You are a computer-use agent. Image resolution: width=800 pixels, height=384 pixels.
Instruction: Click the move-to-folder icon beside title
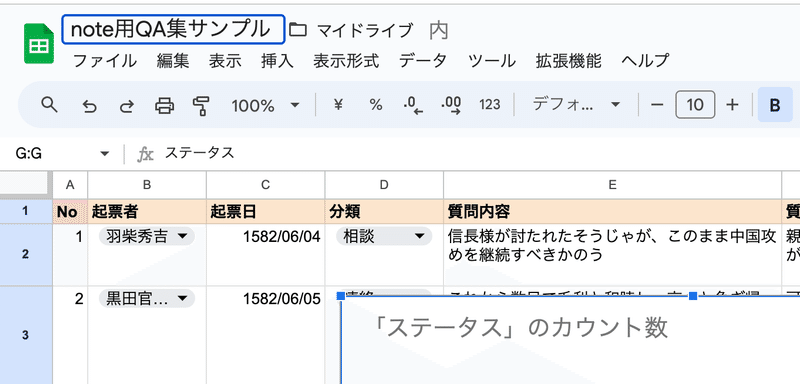(x=298, y=30)
